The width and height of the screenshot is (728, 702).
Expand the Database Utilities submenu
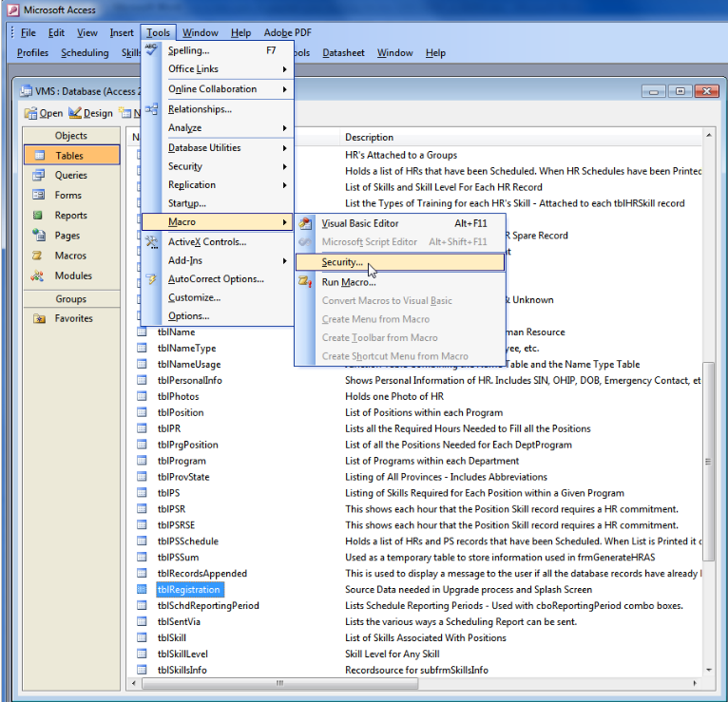[218, 147]
